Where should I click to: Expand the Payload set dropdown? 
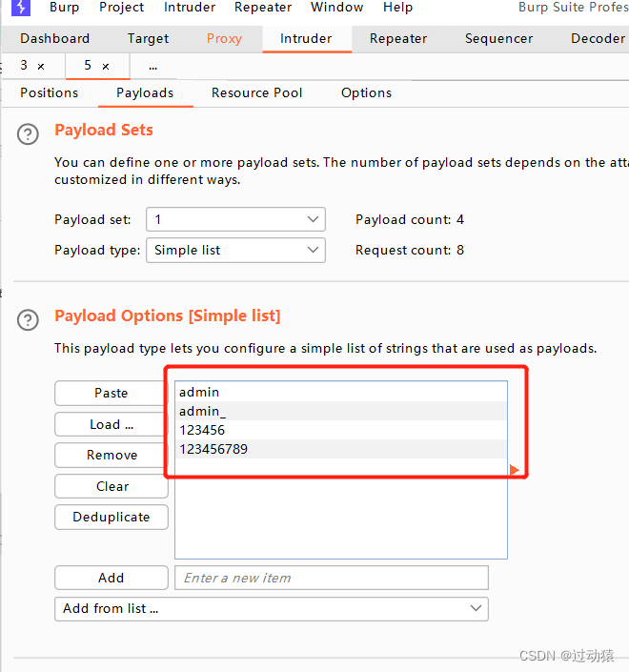coord(235,219)
